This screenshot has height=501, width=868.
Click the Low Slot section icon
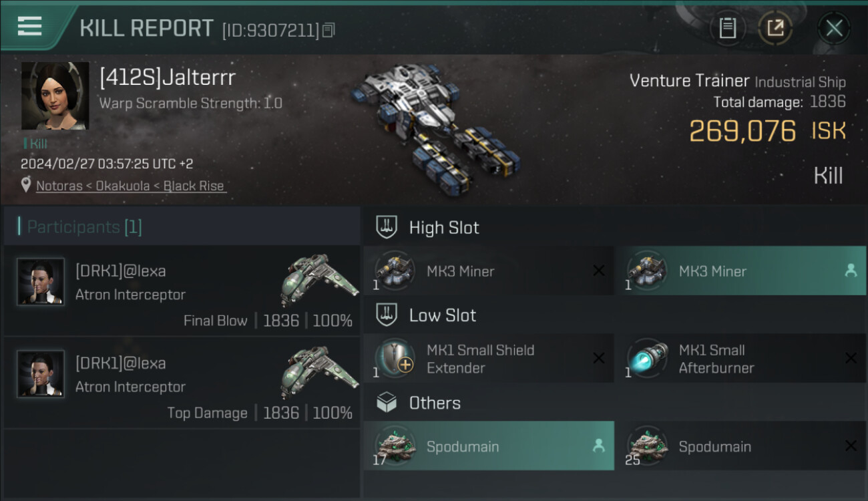click(x=387, y=315)
